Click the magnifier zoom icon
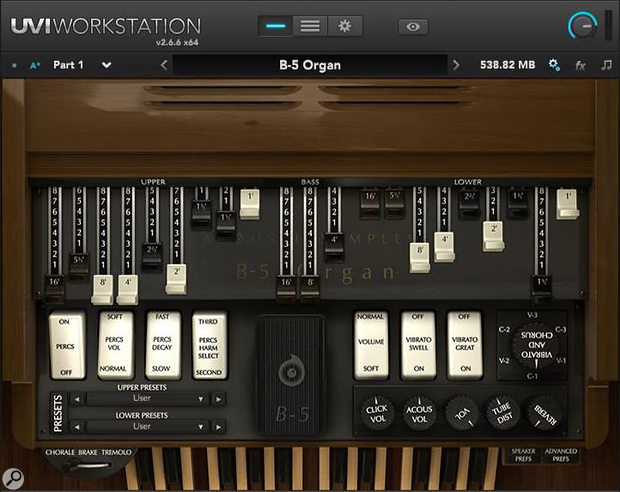Image resolution: width=620 pixels, height=492 pixels. (x=13, y=479)
